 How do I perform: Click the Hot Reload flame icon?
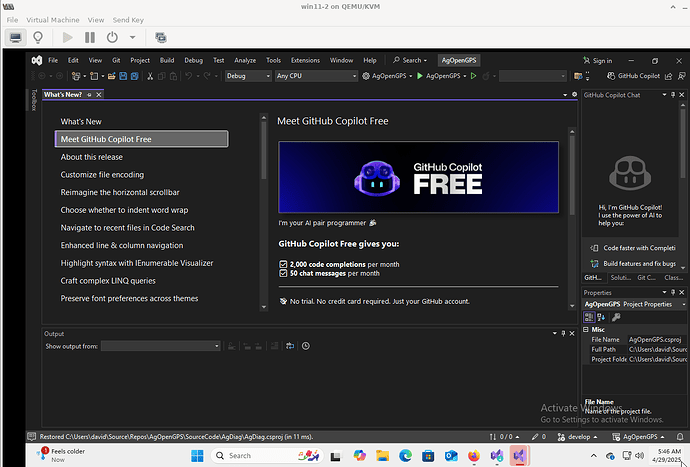click(x=486, y=76)
